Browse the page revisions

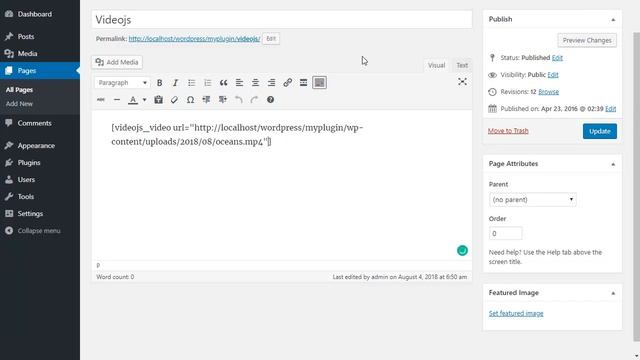[549, 92]
